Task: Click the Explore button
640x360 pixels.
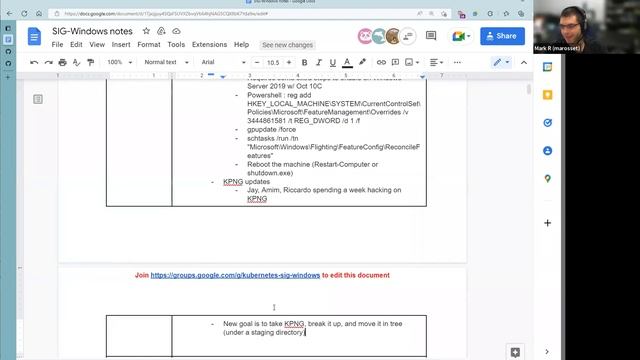Action: 515,352
